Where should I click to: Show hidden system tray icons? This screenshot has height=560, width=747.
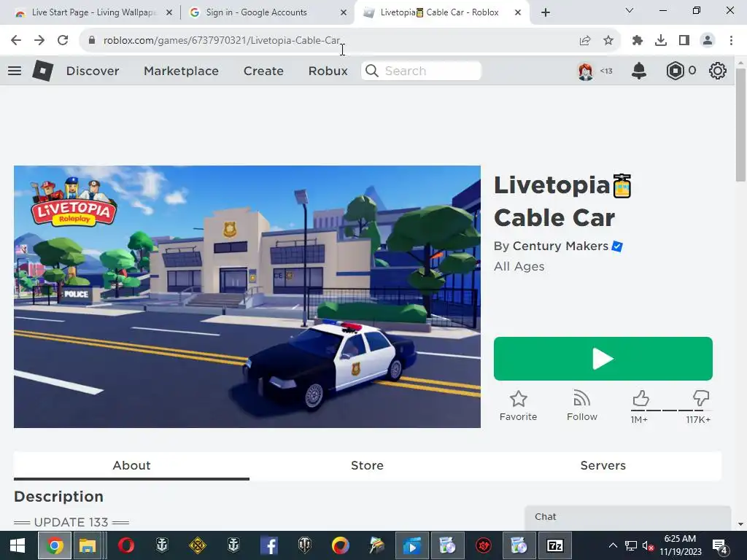(x=613, y=545)
